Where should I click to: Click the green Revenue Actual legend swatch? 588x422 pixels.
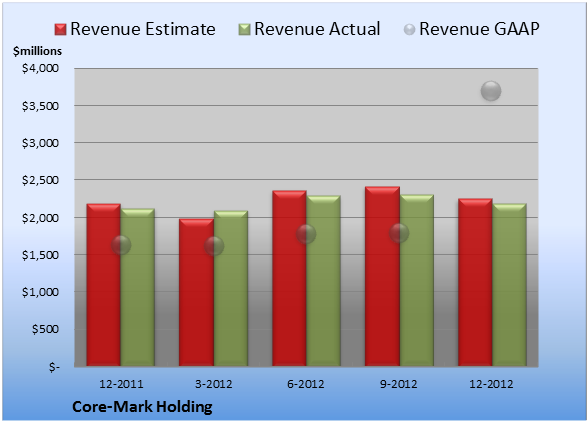pyautogui.click(x=244, y=29)
